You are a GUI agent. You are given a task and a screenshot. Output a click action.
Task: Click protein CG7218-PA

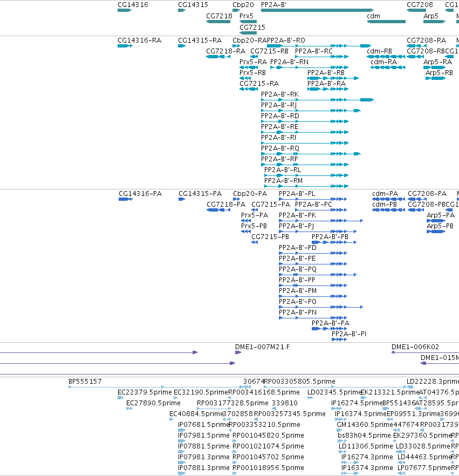226,205
